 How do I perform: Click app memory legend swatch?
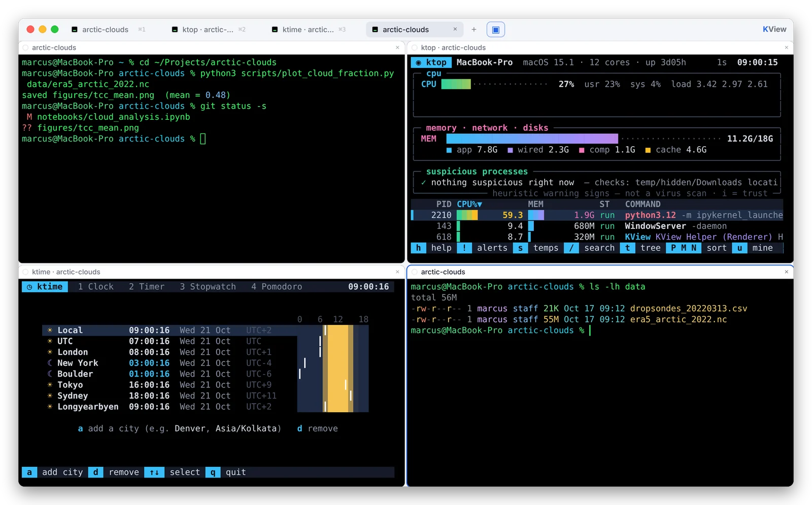449,150
